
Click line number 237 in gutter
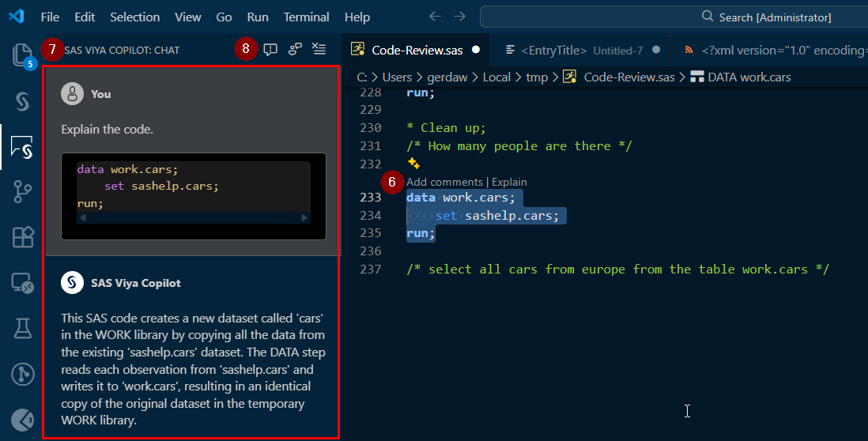coord(370,269)
